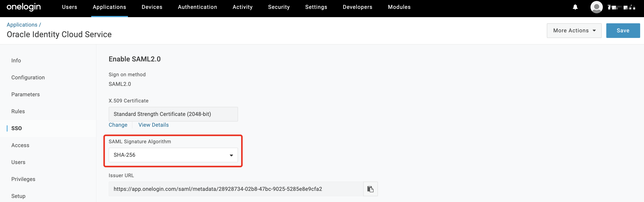The image size is (644, 202).
Task: Open View Details for the certificate
Action: [x=154, y=125]
